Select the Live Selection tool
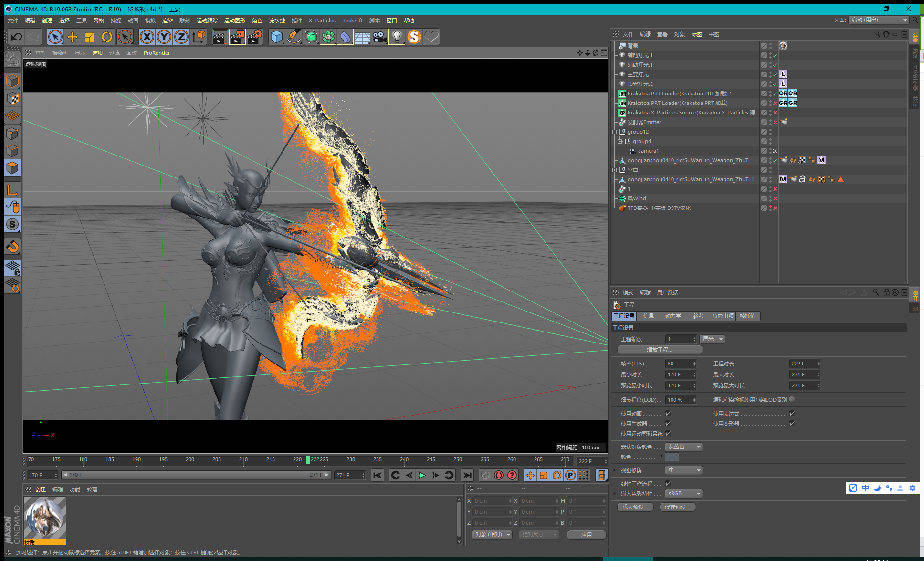 [55, 37]
